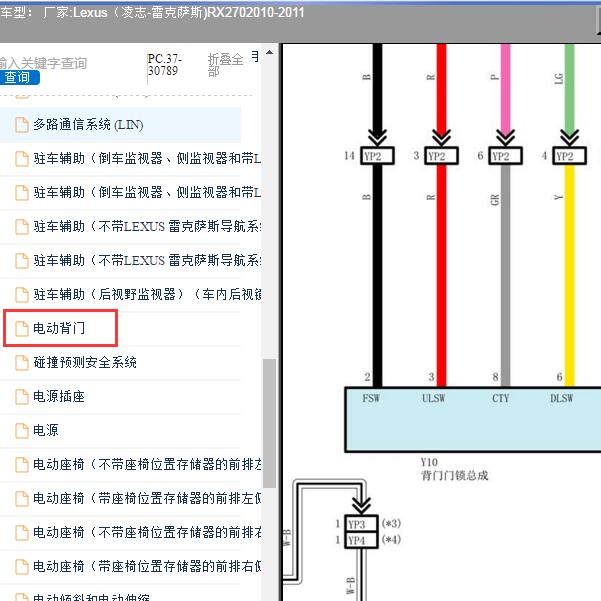Viewport: 601px width, 601px height.
Task: Click the DLSW terminal label
Action: click(x=562, y=398)
